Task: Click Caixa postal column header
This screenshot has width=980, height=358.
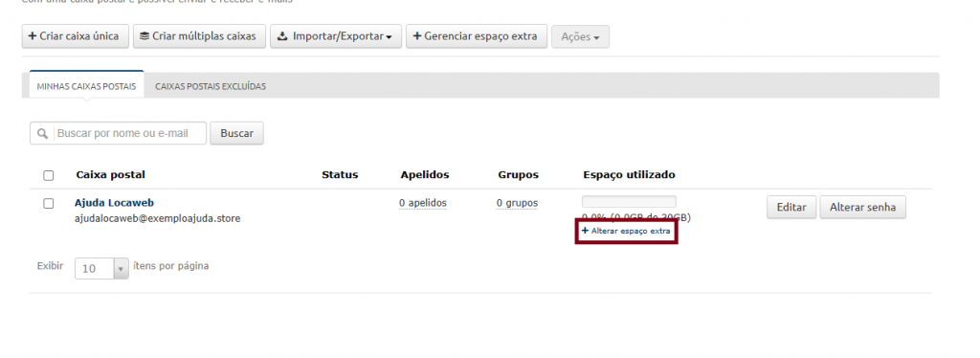Action: pyautogui.click(x=111, y=175)
